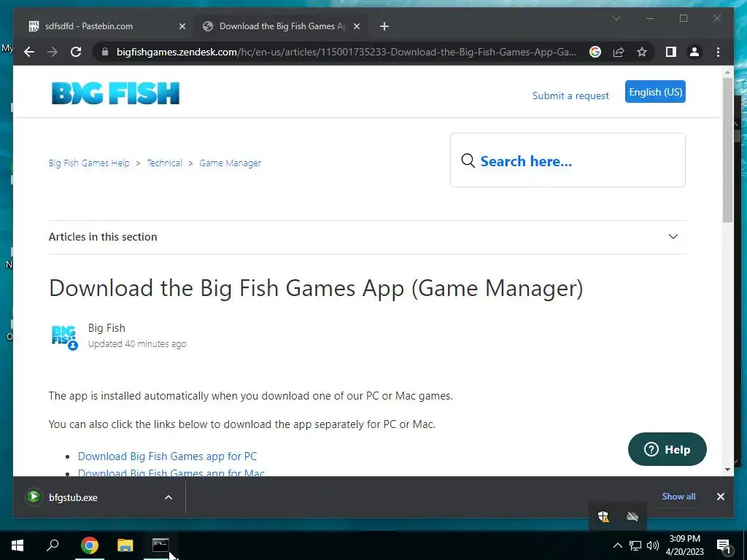
Task: Click the Big Fish logo
Action: click(115, 93)
